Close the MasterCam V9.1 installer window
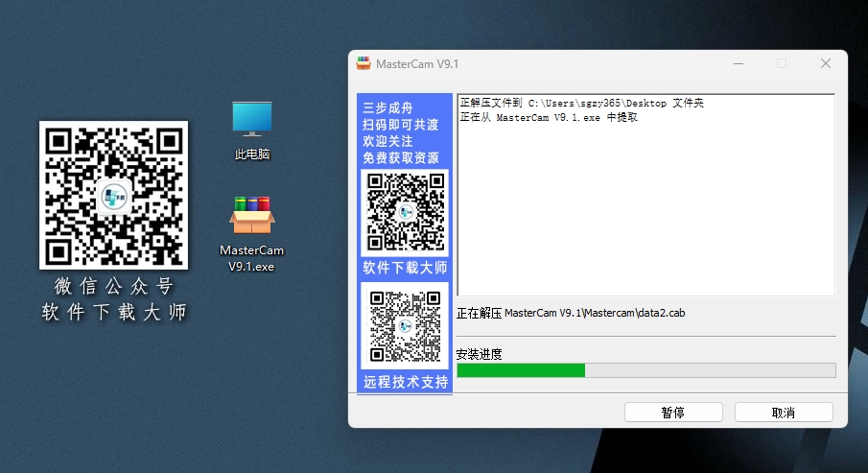Viewport: 868px width, 473px height. click(826, 63)
